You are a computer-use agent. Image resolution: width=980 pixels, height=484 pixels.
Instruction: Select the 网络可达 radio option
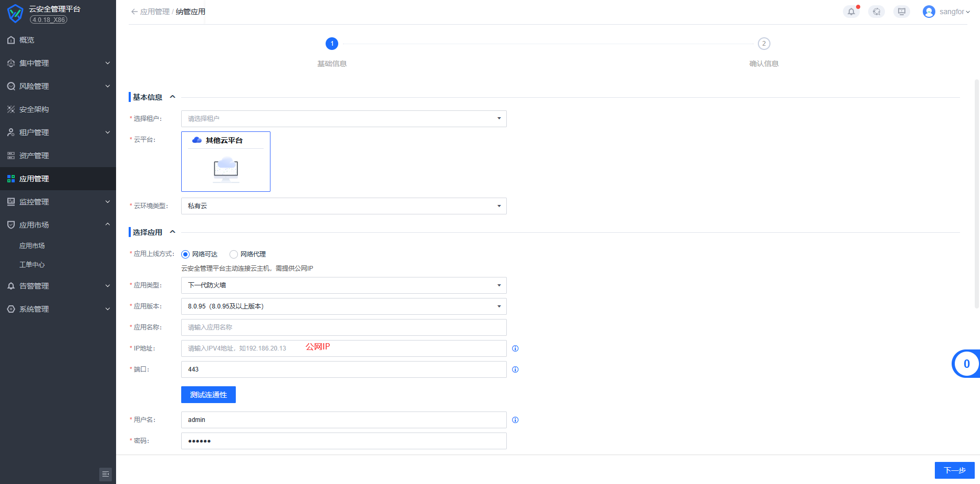pyautogui.click(x=185, y=254)
